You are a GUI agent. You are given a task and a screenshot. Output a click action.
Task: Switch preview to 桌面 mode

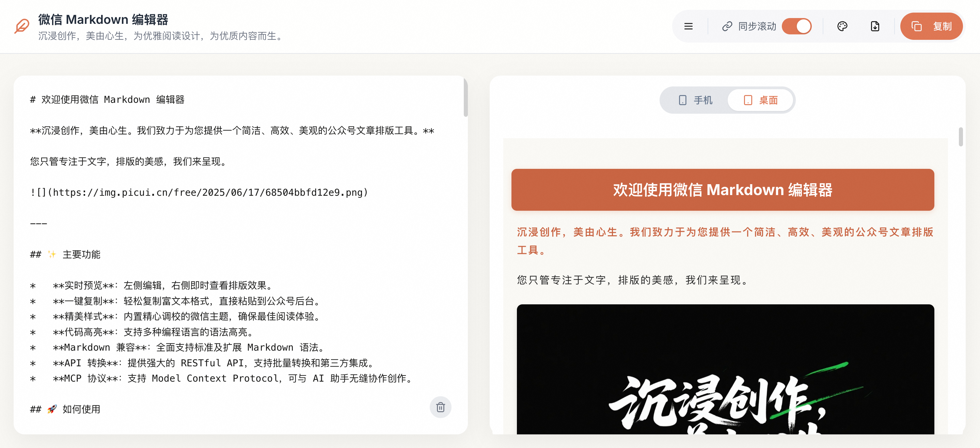[761, 100]
